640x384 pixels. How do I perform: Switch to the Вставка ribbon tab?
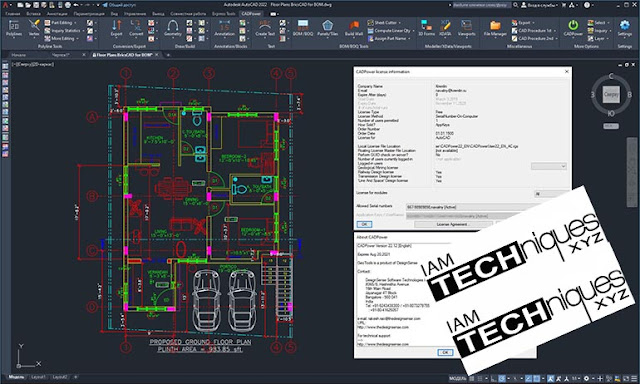tap(33, 13)
